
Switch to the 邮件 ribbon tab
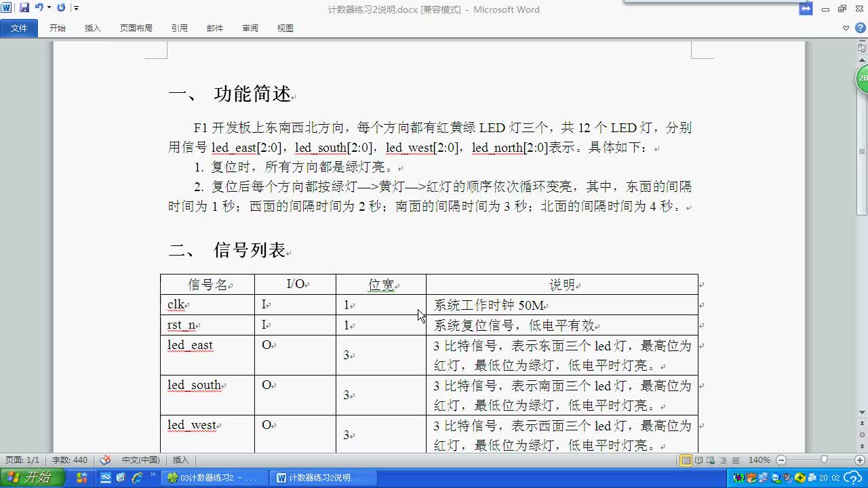pyautogui.click(x=215, y=28)
